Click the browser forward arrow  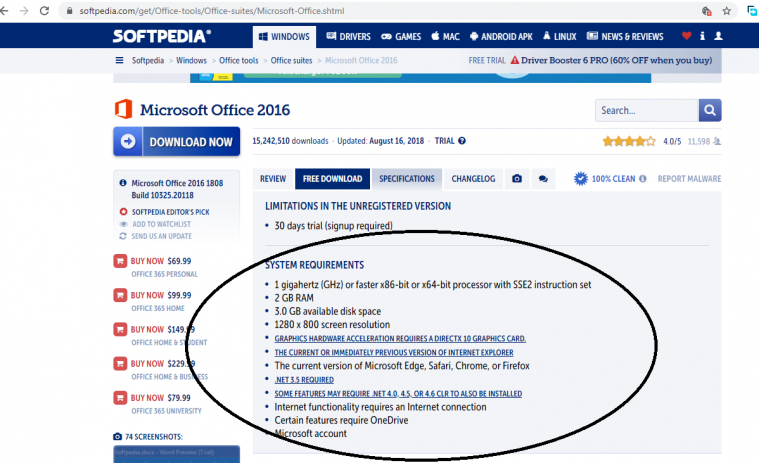pos(24,11)
